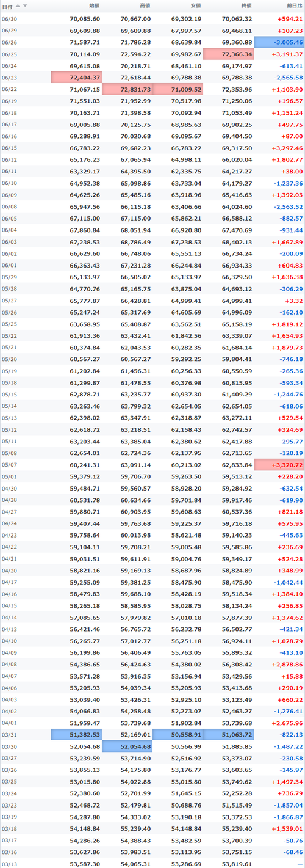The height and width of the screenshot is (868, 305).
Task: Select highlighted closing price 51,063.72
Action: [x=228, y=735]
